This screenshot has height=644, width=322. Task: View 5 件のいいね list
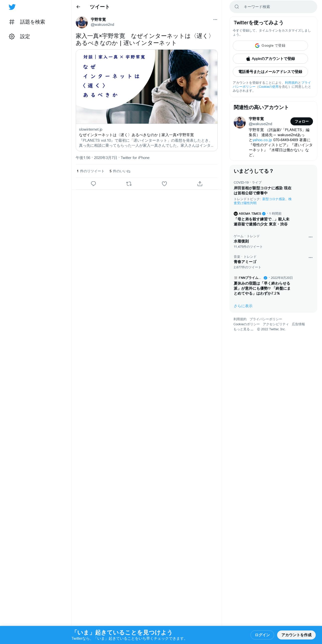[x=120, y=171]
